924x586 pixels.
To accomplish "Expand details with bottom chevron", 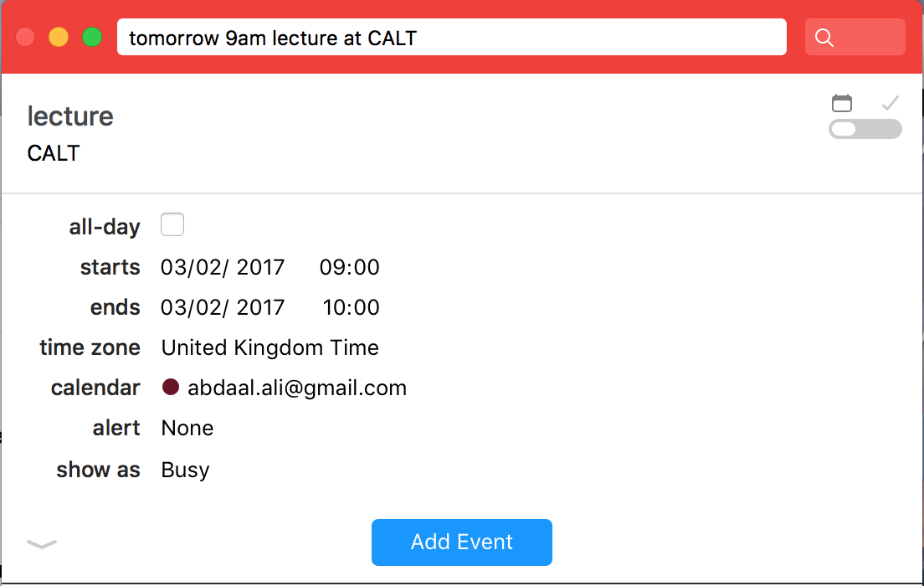I will click(x=42, y=543).
